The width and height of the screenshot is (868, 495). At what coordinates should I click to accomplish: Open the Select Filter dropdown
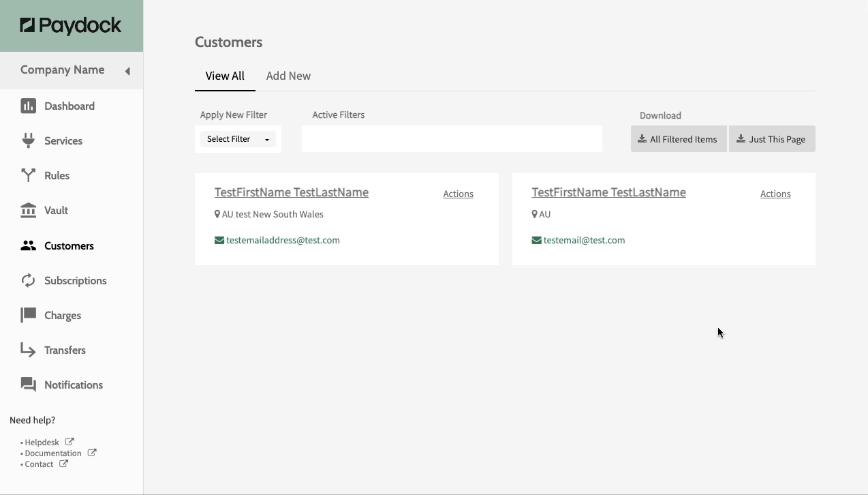[x=238, y=139]
